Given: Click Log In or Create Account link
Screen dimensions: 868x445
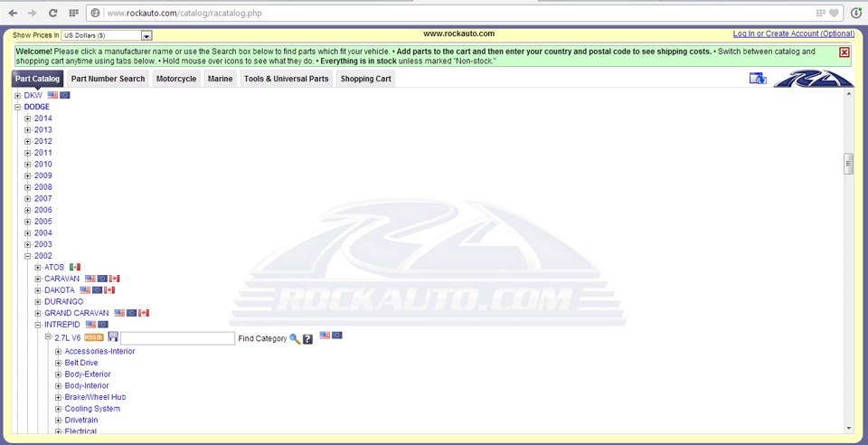Looking at the screenshot, I should (794, 33).
